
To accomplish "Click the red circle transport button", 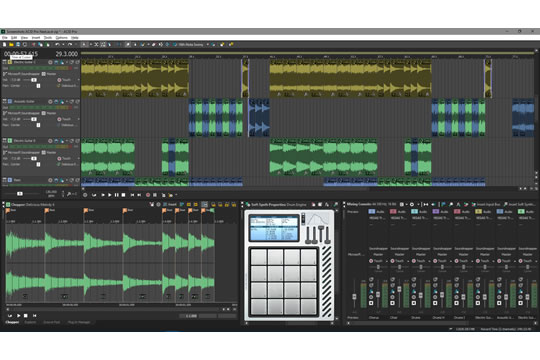I will (x=148, y=195).
